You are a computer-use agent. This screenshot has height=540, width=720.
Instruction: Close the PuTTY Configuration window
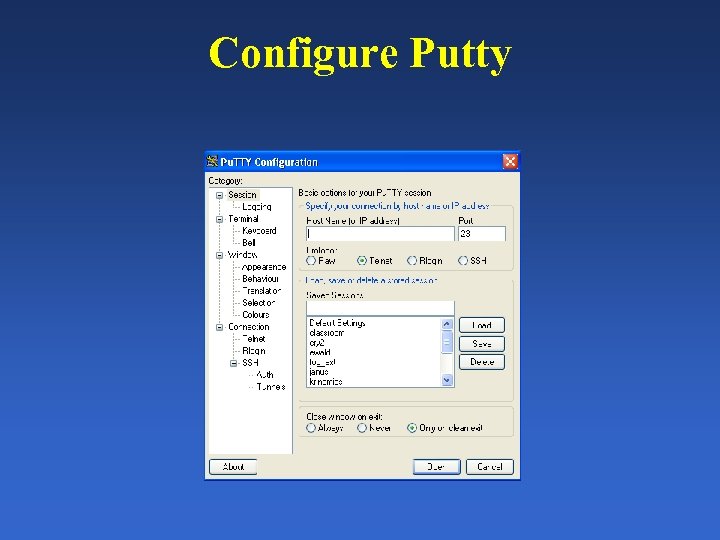[510, 161]
